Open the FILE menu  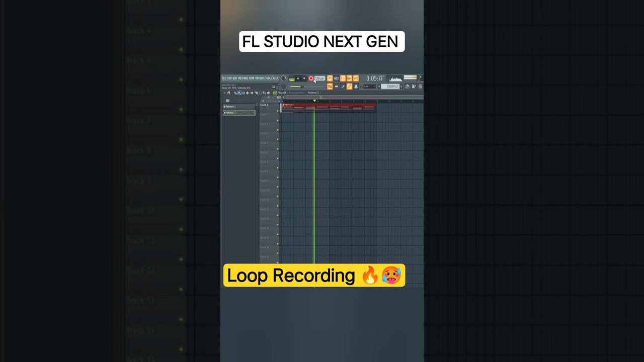pos(224,78)
